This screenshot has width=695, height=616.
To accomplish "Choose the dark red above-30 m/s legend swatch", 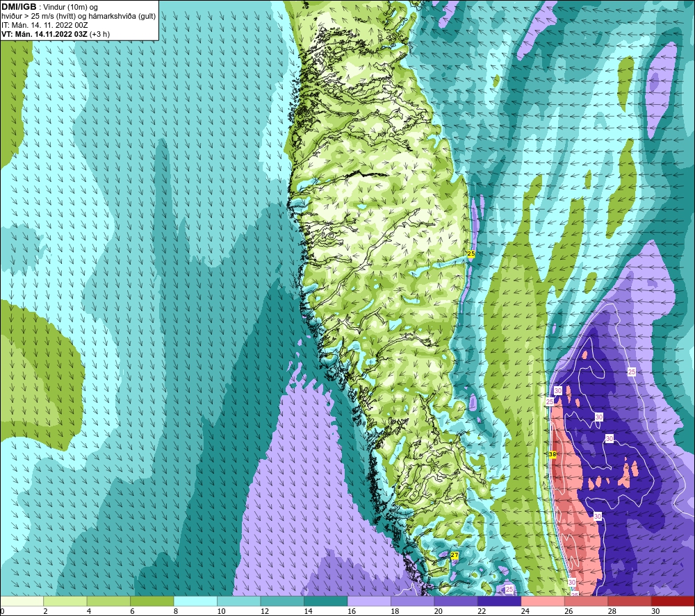I will [x=673, y=601].
